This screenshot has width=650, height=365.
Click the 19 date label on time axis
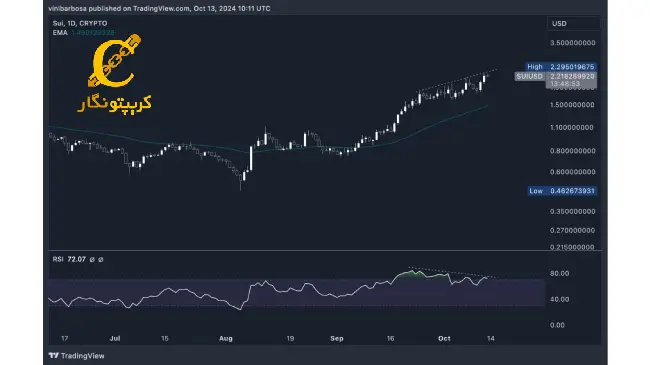[x=290, y=338]
